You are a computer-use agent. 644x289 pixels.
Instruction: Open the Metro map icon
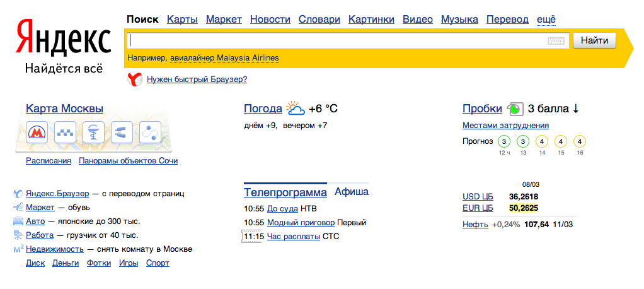(x=37, y=133)
